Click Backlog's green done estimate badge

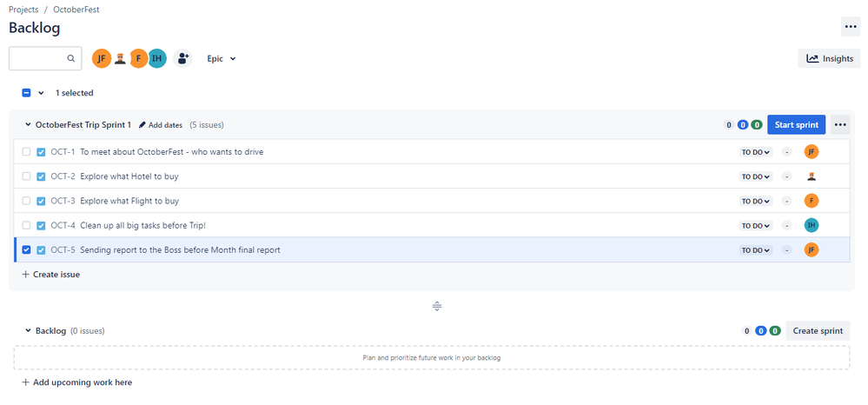(x=776, y=331)
